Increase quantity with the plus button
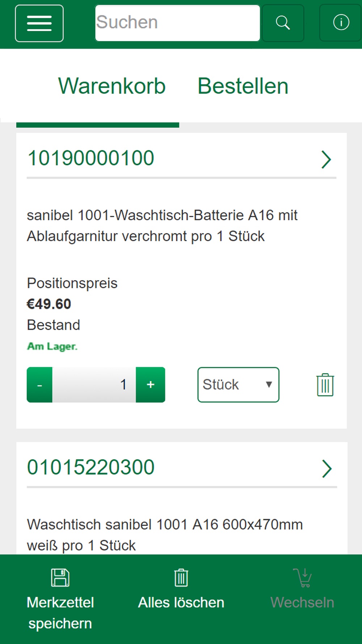This screenshot has height=644, width=362. [x=151, y=385]
